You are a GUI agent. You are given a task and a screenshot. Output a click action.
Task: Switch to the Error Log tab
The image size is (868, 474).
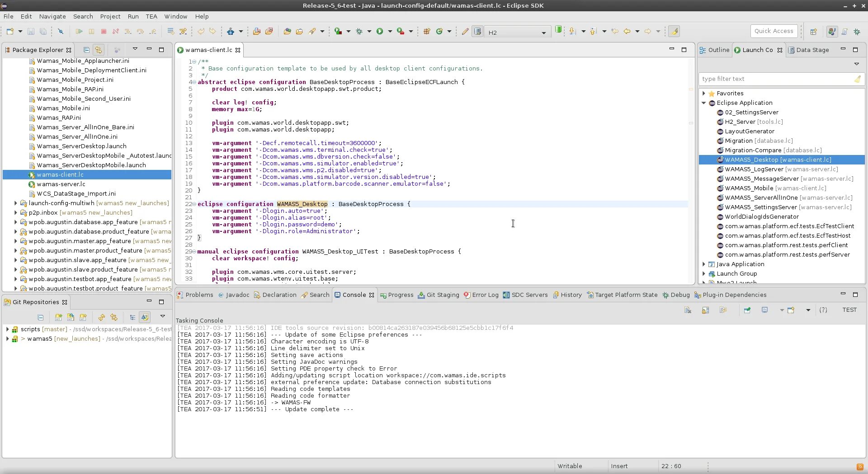click(481, 295)
